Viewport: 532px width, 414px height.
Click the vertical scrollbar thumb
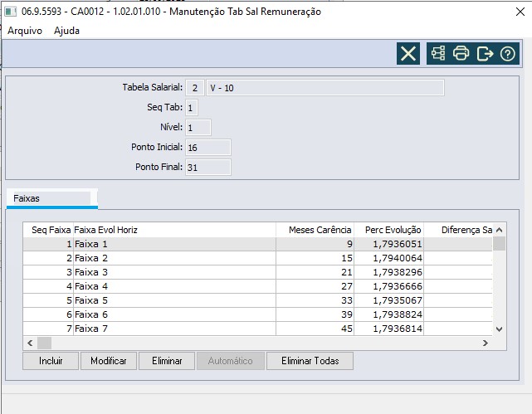[x=499, y=244]
